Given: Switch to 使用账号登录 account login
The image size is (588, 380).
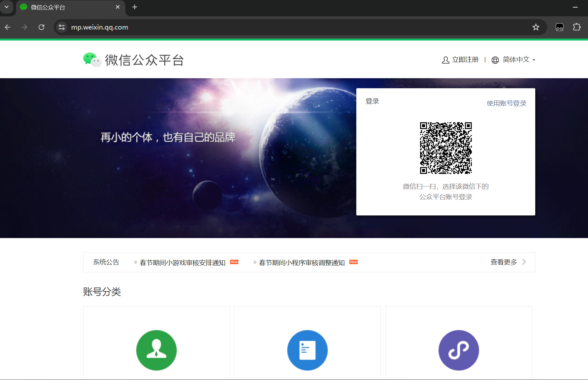Looking at the screenshot, I should [506, 103].
